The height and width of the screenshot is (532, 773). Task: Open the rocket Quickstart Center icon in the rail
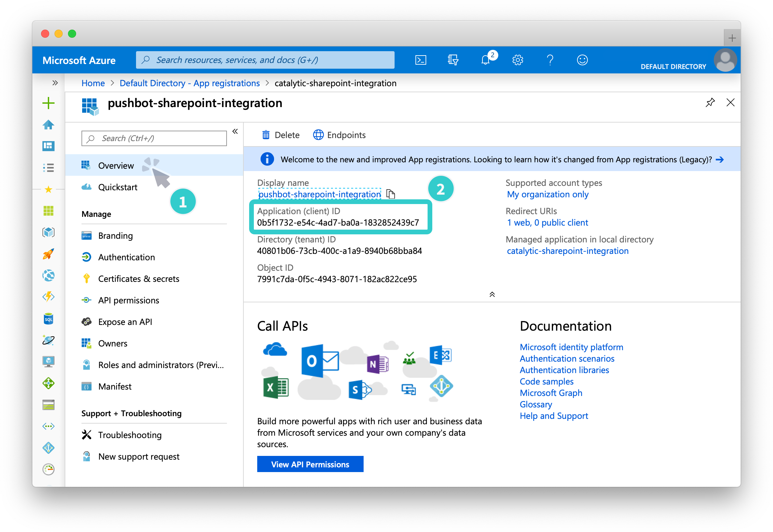tap(48, 254)
